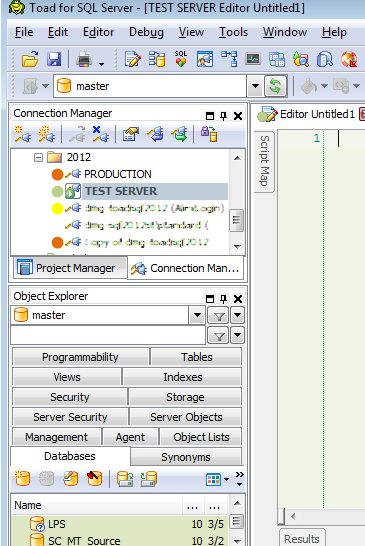
Task: Click the green color dot beside TEST SERVER
Action: tap(57, 192)
